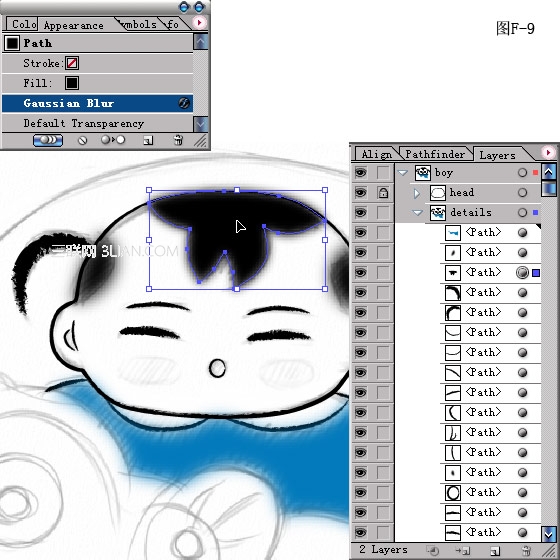Click Make/Release Clipping Mask icon
The width and height of the screenshot is (560, 560).
click(432, 550)
